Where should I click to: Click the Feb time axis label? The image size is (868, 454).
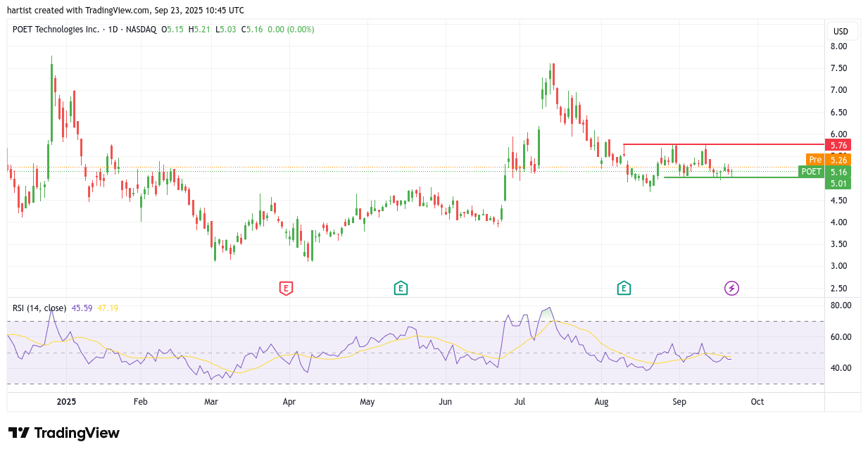[140, 402]
